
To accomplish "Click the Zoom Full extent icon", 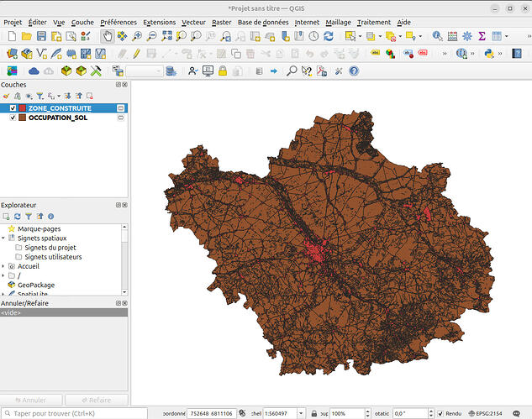I will [x=166, y=36].
